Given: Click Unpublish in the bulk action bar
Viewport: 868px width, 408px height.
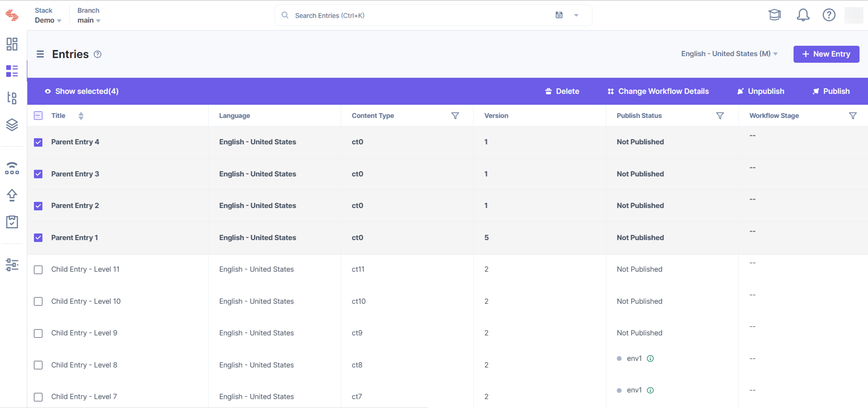Looking at the screenshot, I should (x=760, y=91).
